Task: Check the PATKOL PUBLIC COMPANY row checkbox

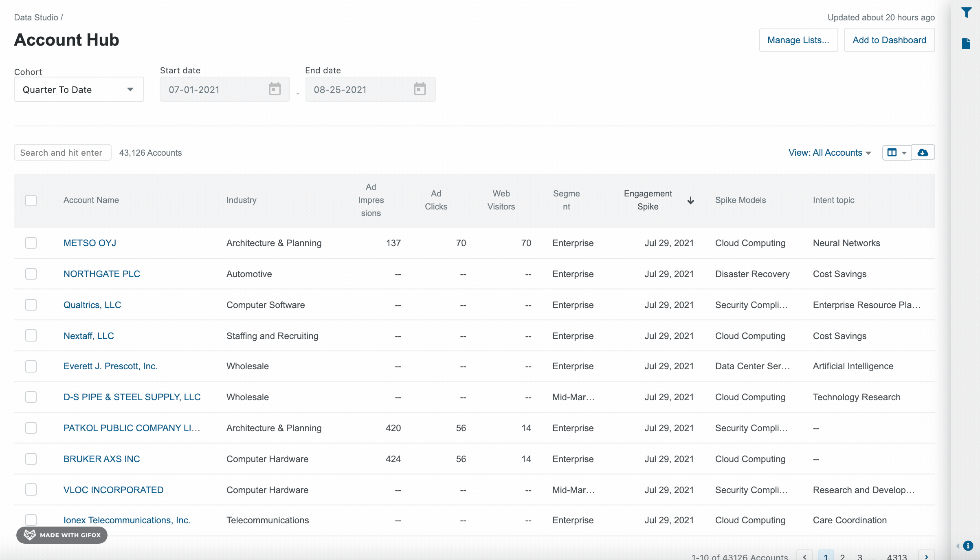Action: coord(31,428)
